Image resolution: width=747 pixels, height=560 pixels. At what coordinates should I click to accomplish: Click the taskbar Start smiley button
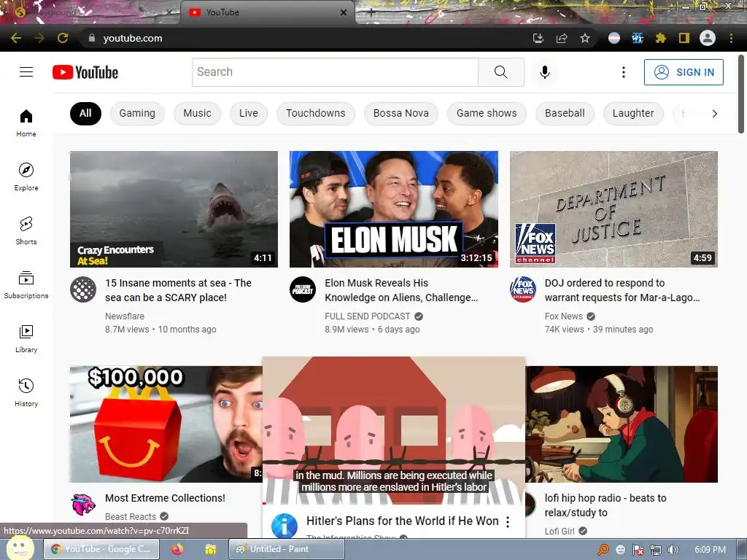[x=20, y=548]
